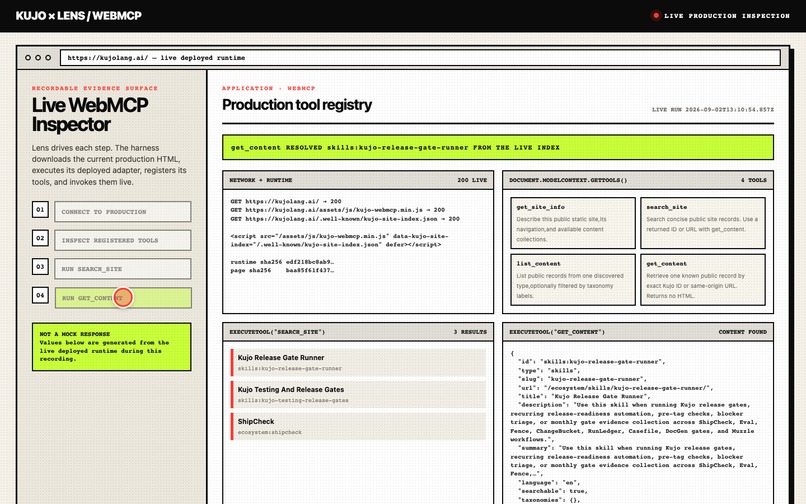This screenshot has height=504, width=806.
Task: Click the green get_content RESOLVED status banner
Action: click(x=498, y=148)
